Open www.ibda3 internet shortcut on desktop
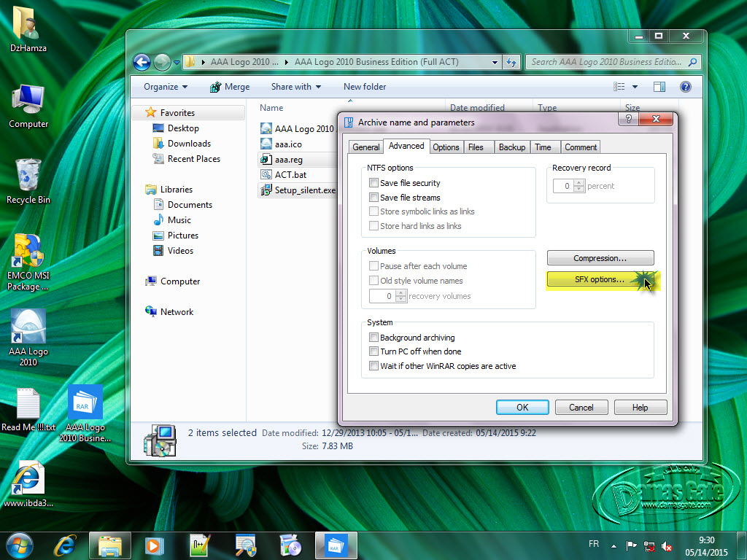Image resolution: width=747 pixels, height=560 pixels. click(28, 483)
